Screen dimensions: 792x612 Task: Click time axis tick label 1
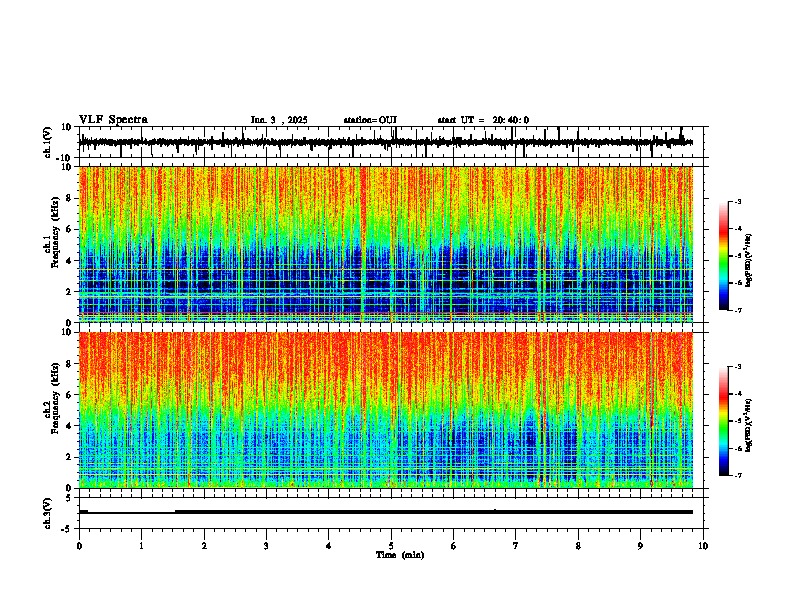pos(141,546)
